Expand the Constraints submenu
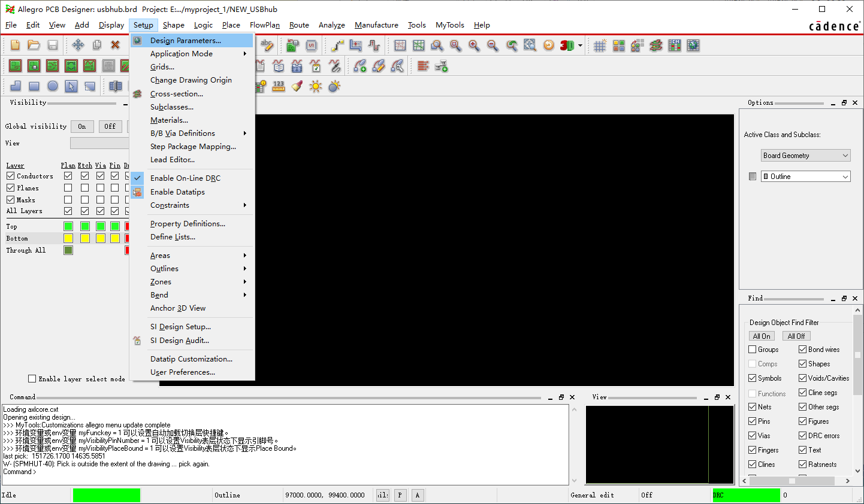Screen dimensions: 864x504 (192, 205)
